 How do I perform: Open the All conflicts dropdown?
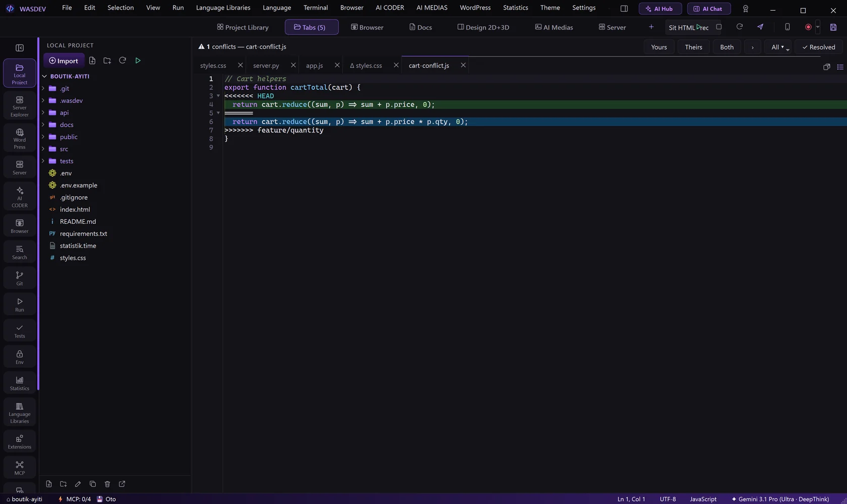(778, 47)
